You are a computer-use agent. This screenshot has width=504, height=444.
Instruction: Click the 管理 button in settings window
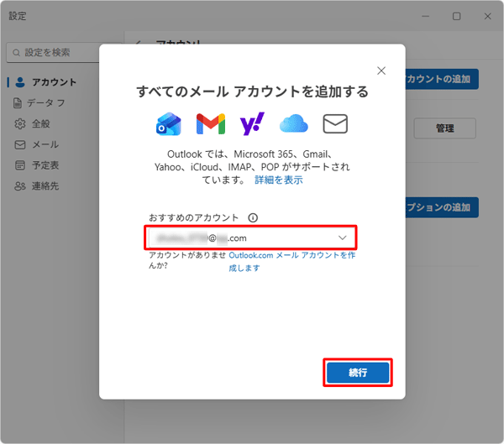click(x=445, y=128)
